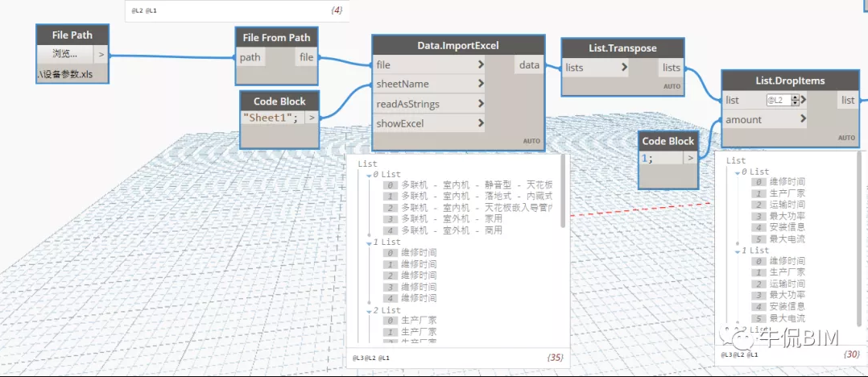Screen dimensions: 868x377
Task: Click the ImportExcel preview scrollbar thumb
Action: (564, 191)
